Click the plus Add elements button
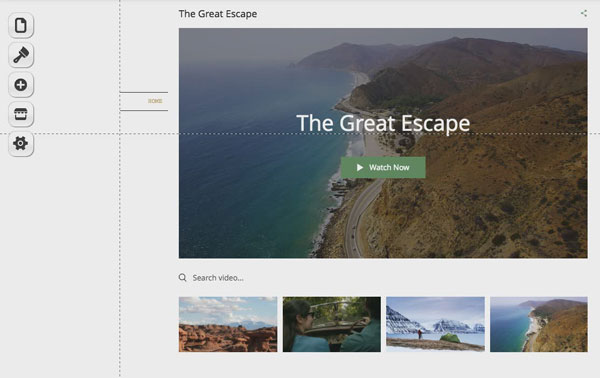The width and height of the screenshot is (600, 378). [x=21, y=85]
